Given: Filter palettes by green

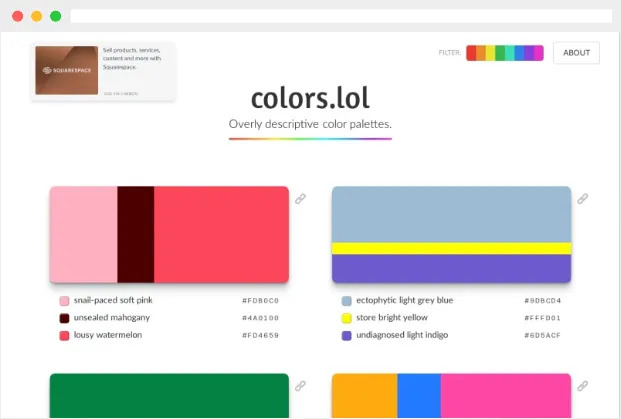Looking at the screenshot, I should pyautogui.click(x=500, y=53).
